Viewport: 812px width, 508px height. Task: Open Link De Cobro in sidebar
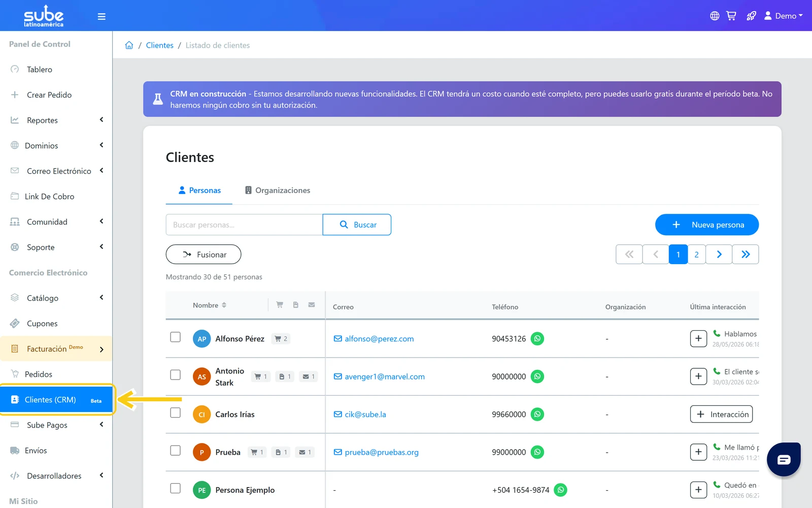pyautogui.click(x=56, y=196)
